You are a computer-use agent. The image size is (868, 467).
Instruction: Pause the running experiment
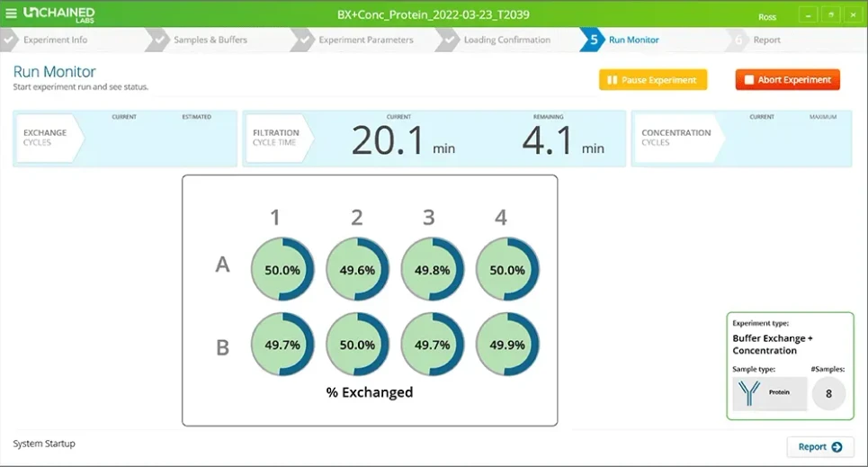coord(653,80)
